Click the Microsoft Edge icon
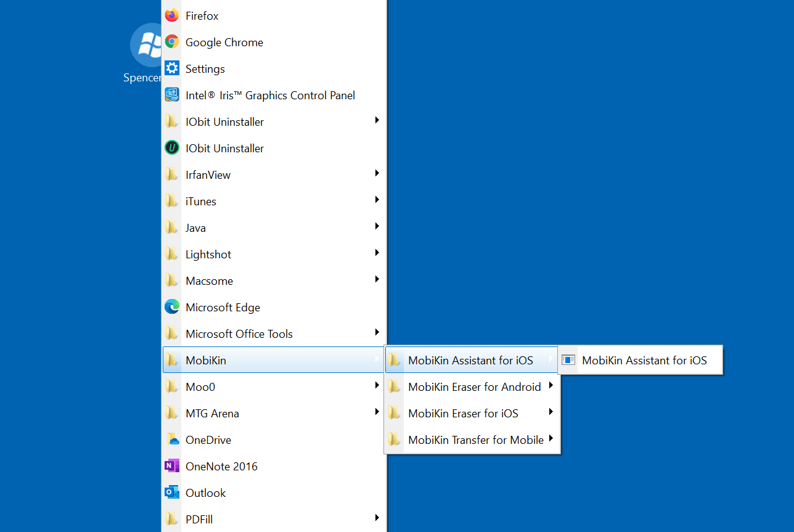The width and height of the screenshot is (794, 532). tap(172, 307)
